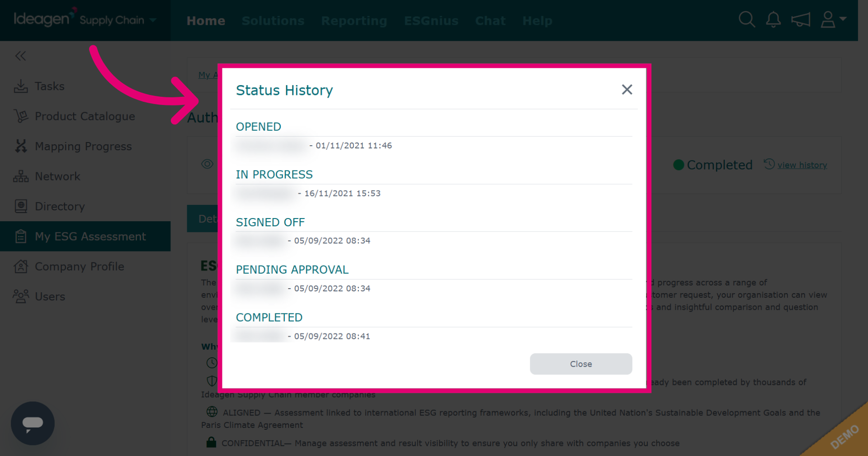Click the COMPLETED status heading
This screenshot has height=456, width=868.
coord(269,318)
